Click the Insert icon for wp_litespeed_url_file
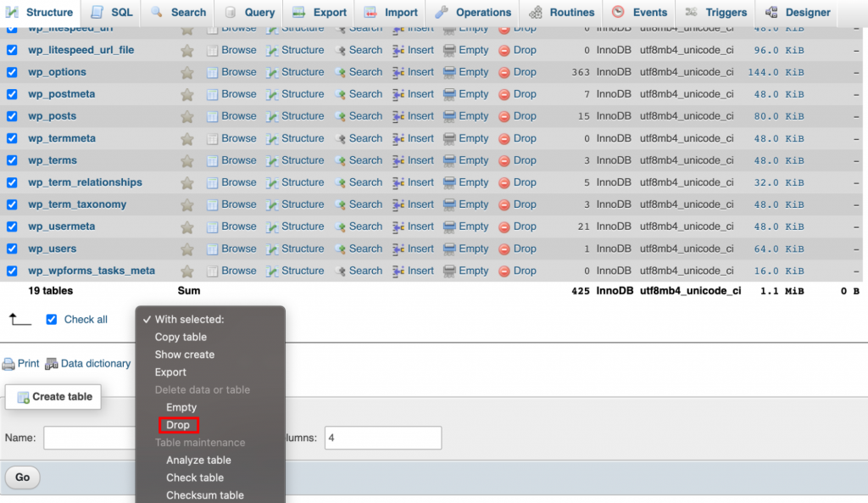The height and width of the screenshot is (503, 868). point(398,50)
